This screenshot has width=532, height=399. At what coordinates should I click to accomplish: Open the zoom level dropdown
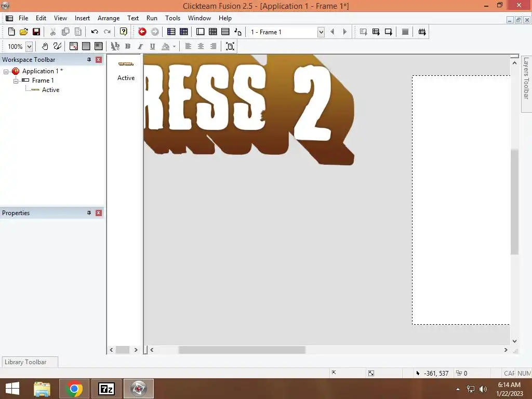point(29,46)
